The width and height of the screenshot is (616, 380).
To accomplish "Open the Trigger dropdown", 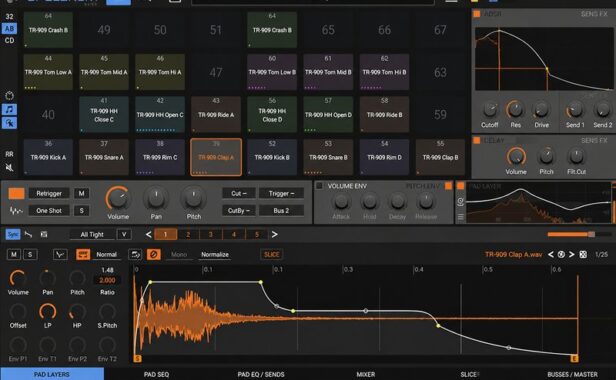I will tap(281, 193).
